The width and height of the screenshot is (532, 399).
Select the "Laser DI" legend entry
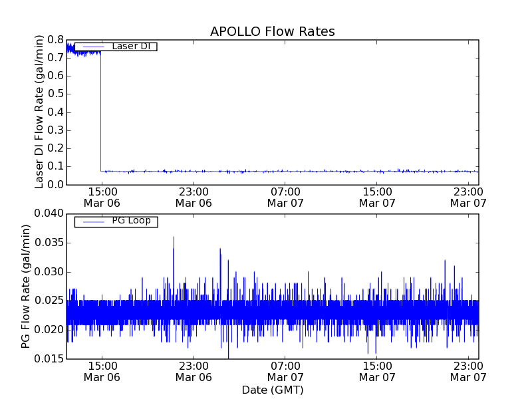116,47
